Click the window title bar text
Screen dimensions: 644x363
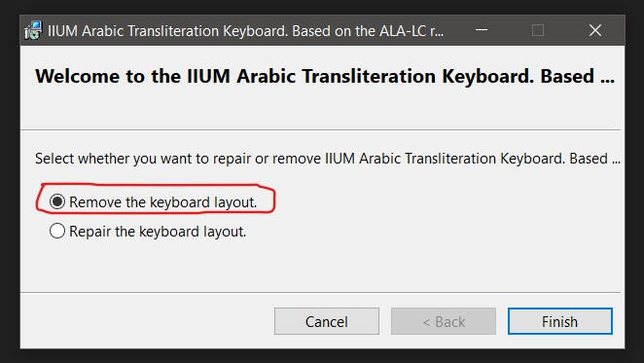pos(245,31)
